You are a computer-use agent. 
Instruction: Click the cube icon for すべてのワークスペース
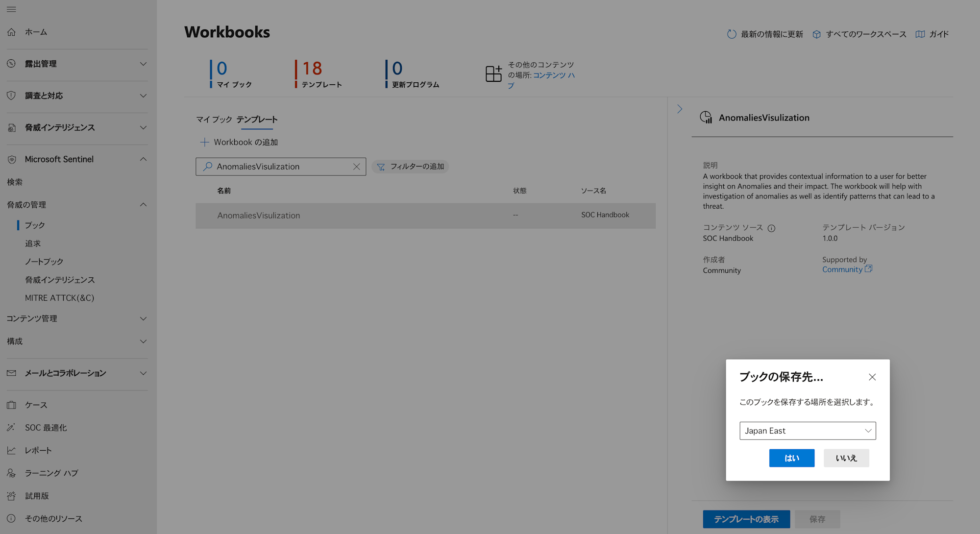click(816, 34)
